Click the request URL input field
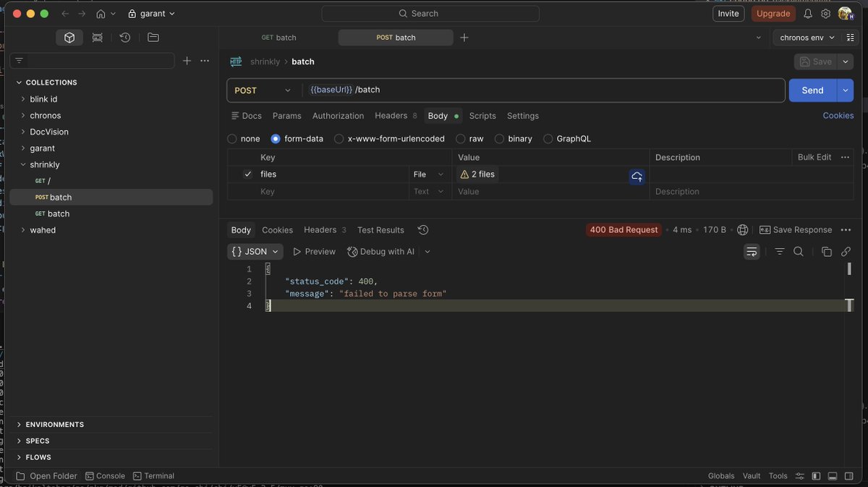 tap(542, 90)
